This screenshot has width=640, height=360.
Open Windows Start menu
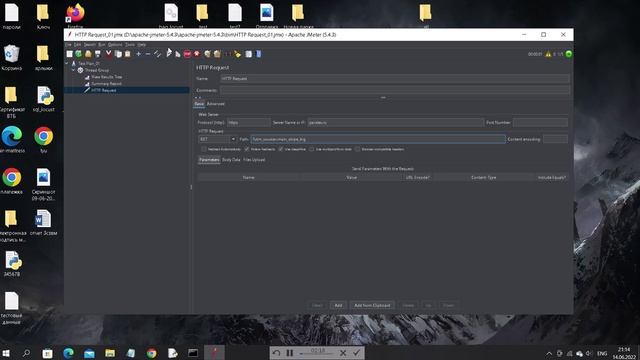(x=6, y=353)
